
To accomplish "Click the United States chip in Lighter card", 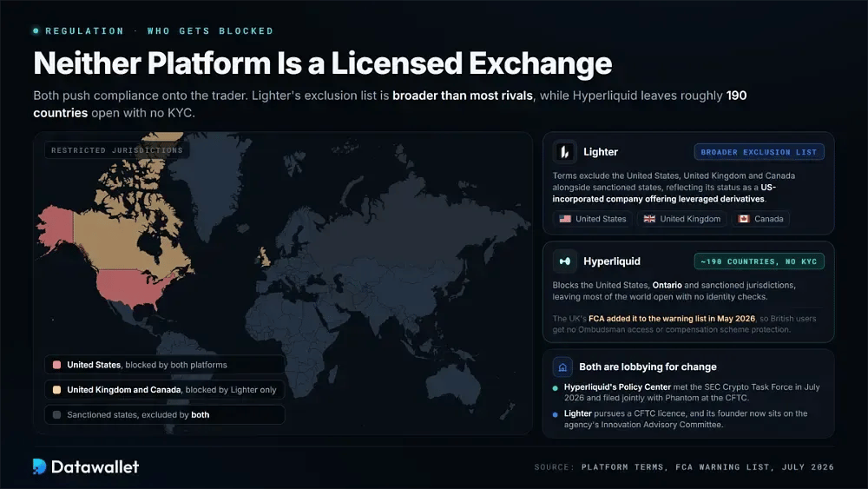I will click(x=592, y=219).
